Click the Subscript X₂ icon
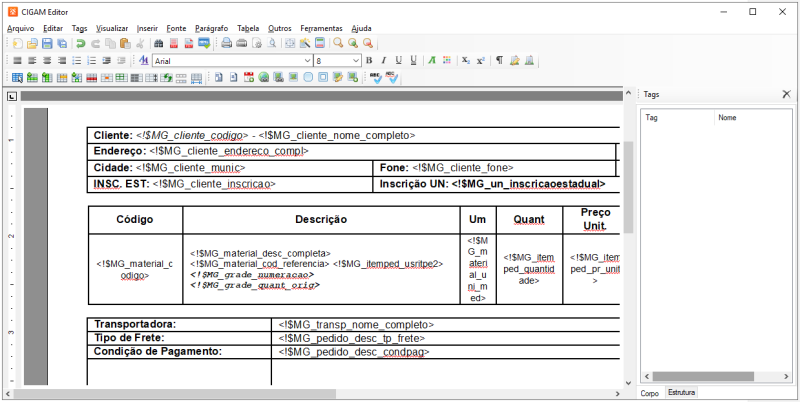 click(x=466, y=60)
